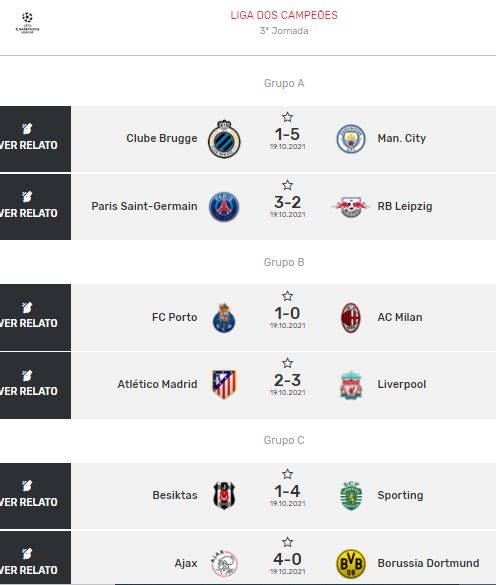Open Ver Relato for PSG vs RB Leipzig

point(35,207)
